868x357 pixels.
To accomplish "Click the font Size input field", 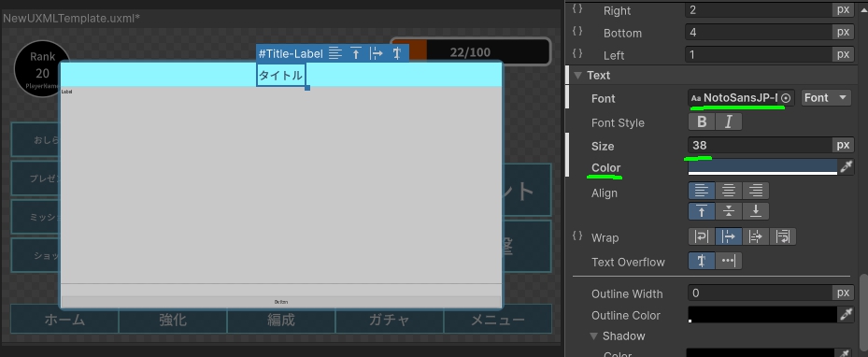I will pyautogui.click(x=760, y=145).
